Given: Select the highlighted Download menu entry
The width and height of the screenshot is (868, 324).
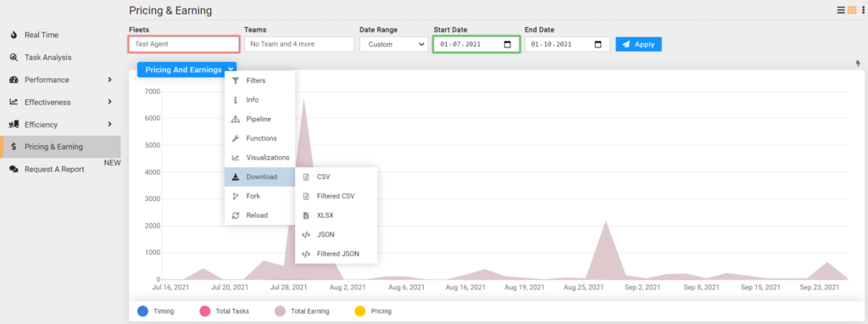Looking at the screenshot, I should [259, 177].
